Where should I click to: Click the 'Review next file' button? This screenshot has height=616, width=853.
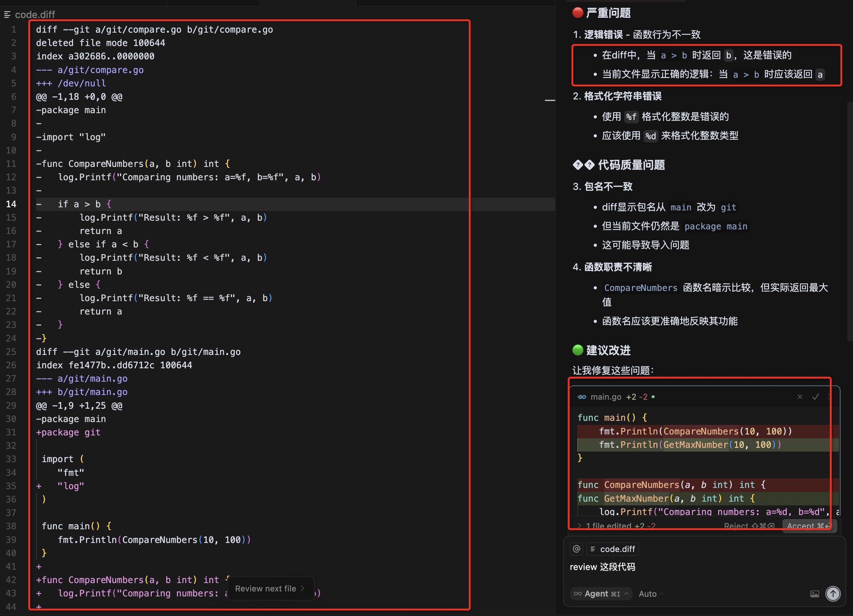click(x=270, y=589)
